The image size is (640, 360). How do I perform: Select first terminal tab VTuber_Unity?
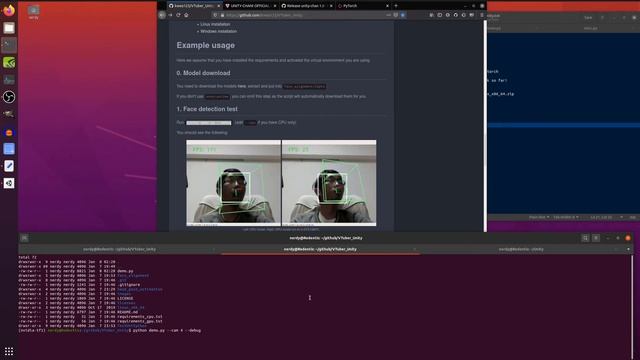coord(119,249)
